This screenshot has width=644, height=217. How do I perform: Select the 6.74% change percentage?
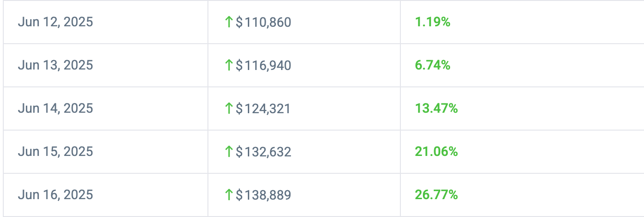pyautogui.click(x=432, y=65)
